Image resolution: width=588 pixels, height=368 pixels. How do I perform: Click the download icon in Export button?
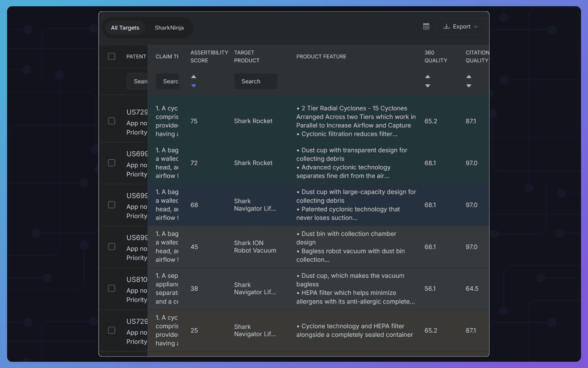(x=447, y=26)
